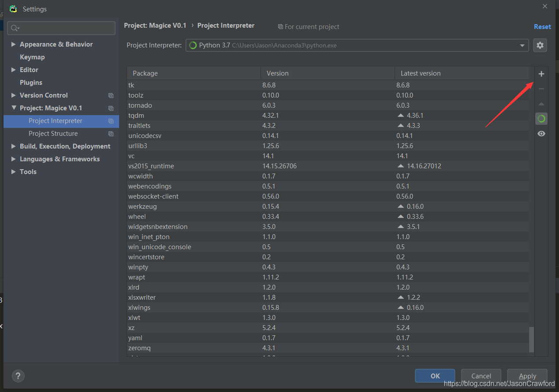The image size is (559, 392).
Task: Select the win_unicode_console package row
Action: click(328, 247)
